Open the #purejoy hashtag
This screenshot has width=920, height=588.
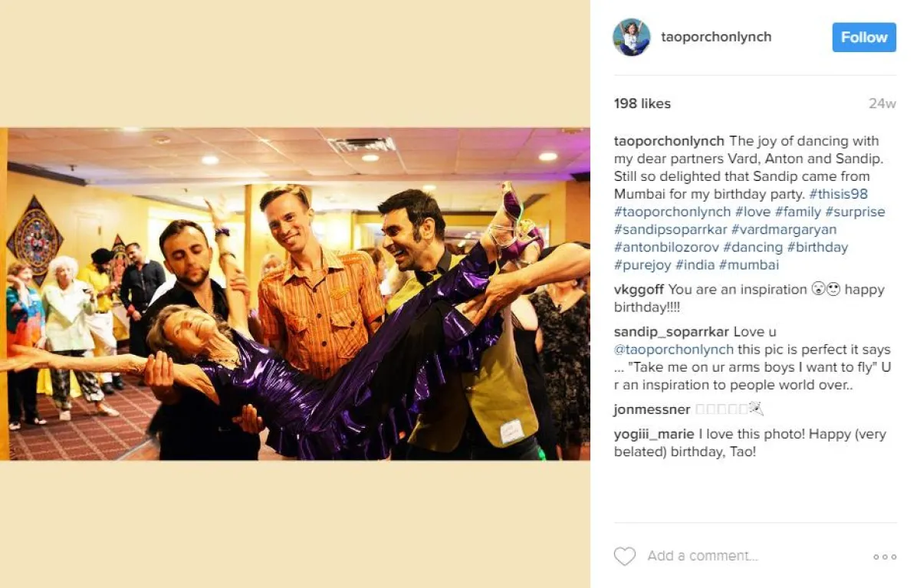tap(642, 264)
